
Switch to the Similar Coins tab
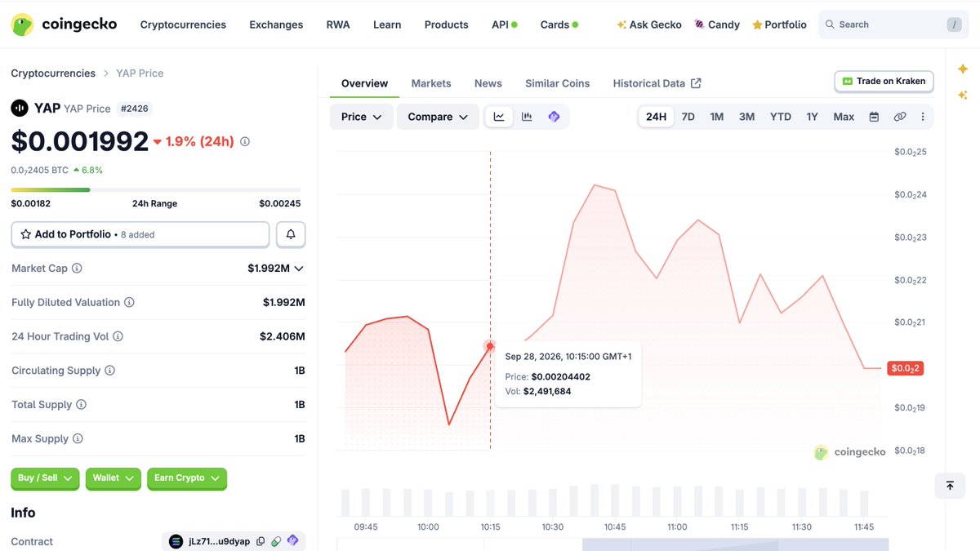pos(558,83)
